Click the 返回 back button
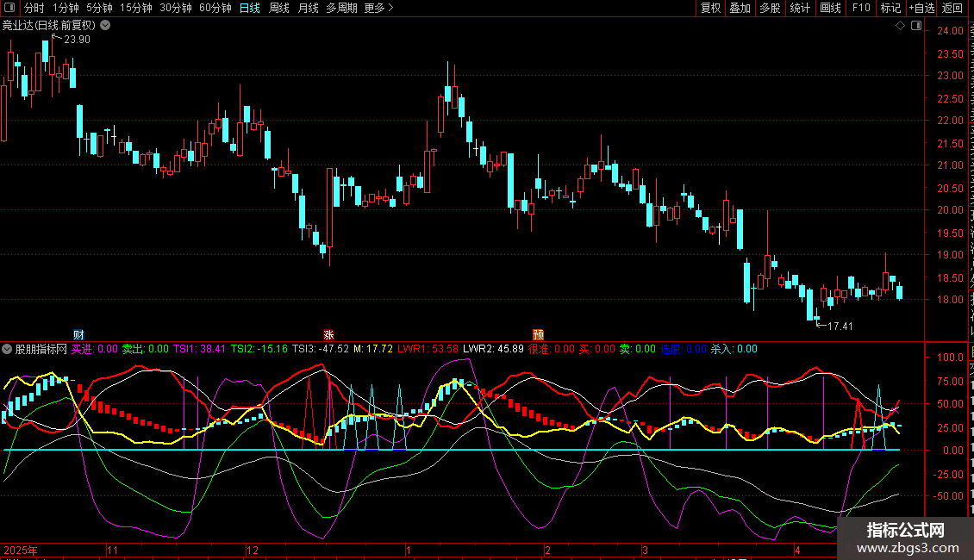The width and height of the screenshot is (974, 560). pyautogui.click(x=952, y=8)
